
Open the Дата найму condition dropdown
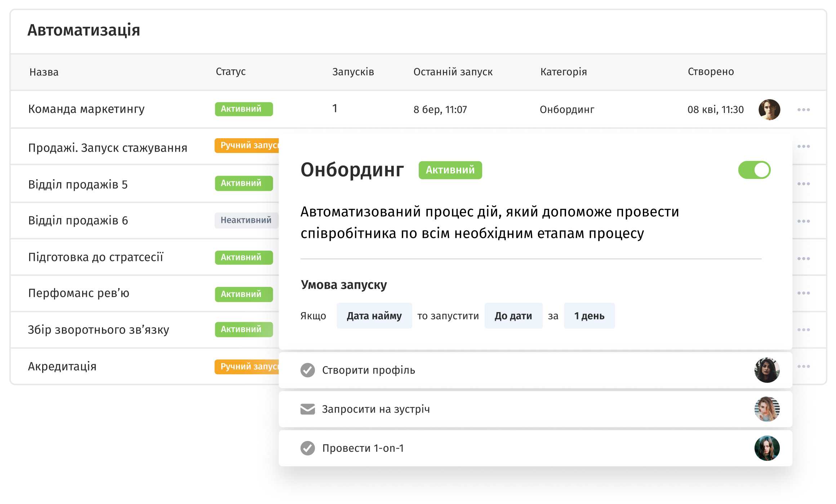[x=374, y=316]
